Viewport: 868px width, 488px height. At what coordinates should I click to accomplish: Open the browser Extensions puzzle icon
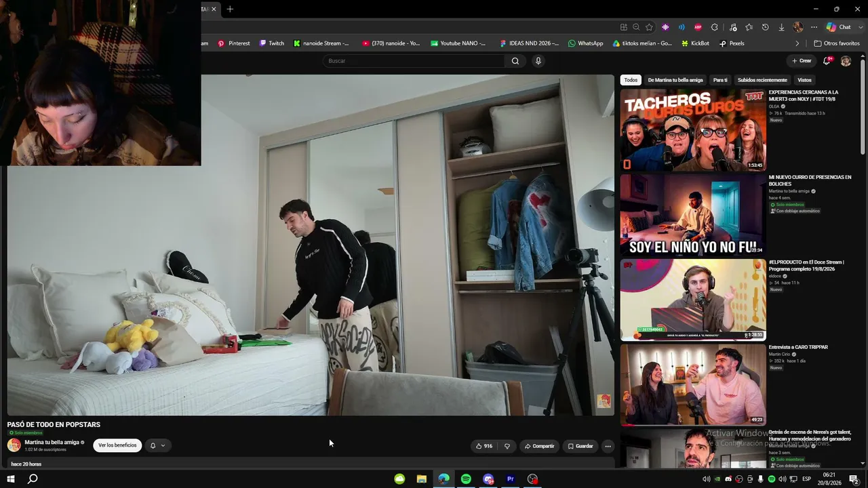click(x=715, y=27)
